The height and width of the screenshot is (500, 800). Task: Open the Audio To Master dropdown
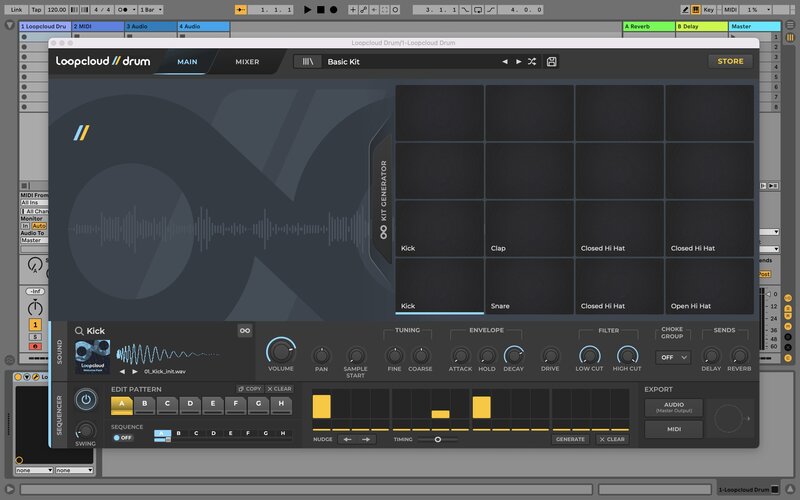click(x=34, y=240)
